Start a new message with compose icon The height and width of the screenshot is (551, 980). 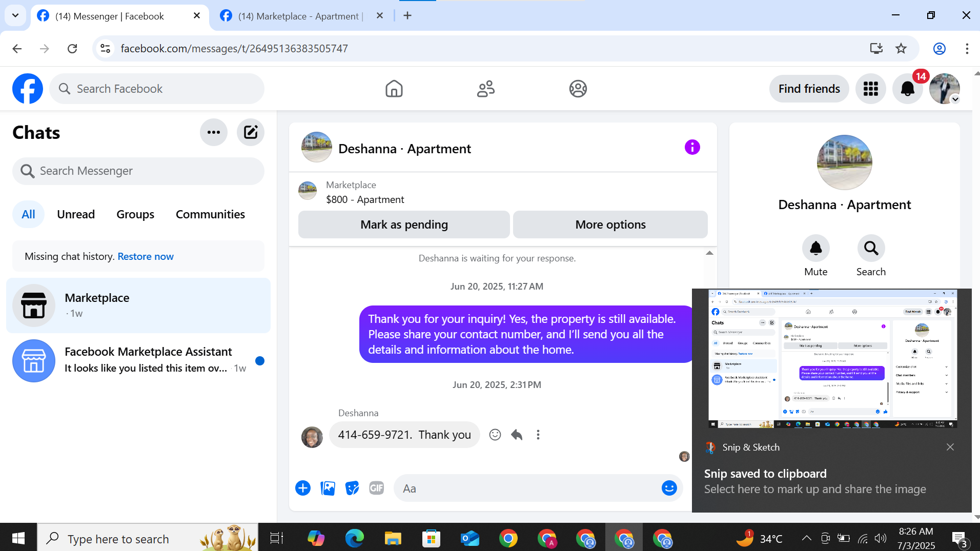pyautogui.click(x=251, y=132)
